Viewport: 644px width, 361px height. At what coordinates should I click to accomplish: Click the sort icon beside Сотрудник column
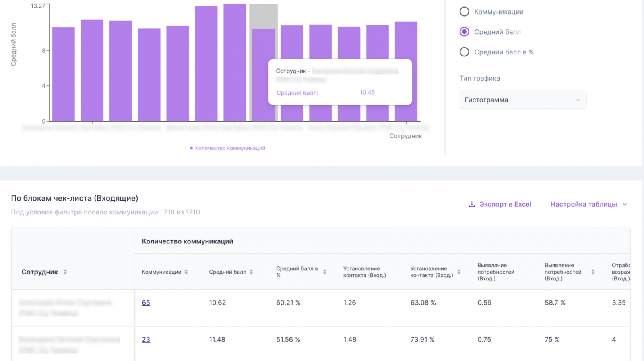click(65, 272)
